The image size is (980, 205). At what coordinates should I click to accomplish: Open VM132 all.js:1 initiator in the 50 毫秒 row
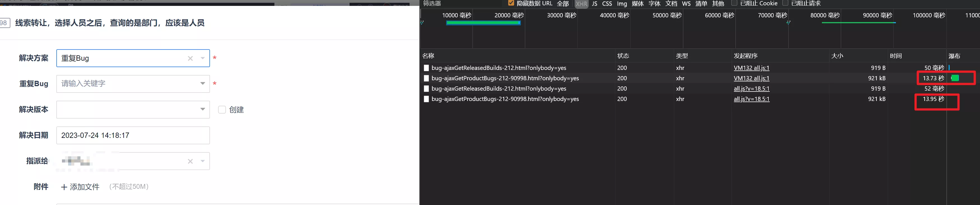[751, 68]
